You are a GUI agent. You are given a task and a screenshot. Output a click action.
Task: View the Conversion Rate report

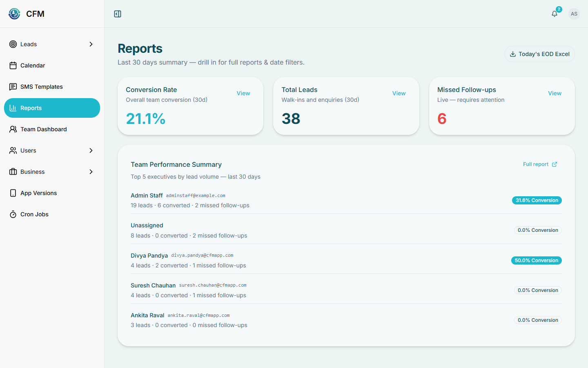pos(243,93)
